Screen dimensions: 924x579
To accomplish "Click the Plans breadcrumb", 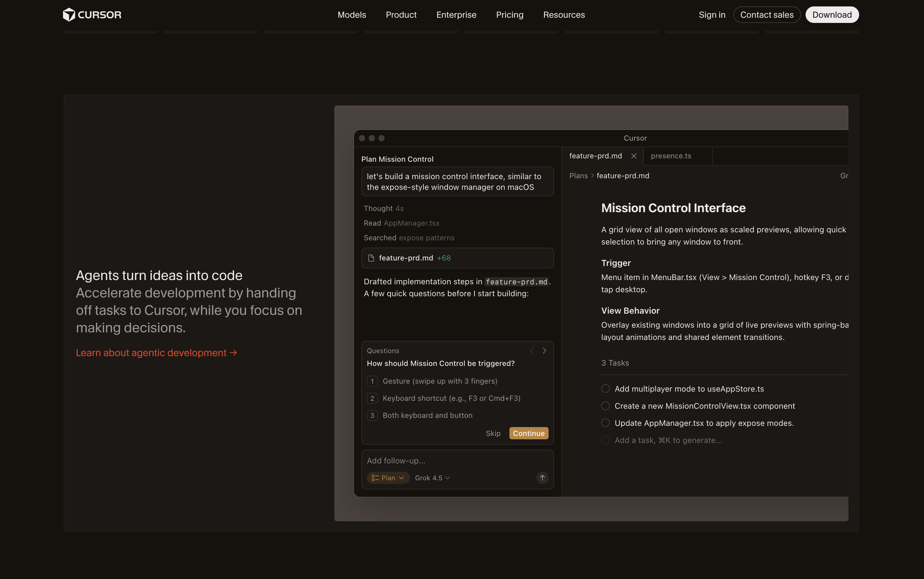I will click(578, 176).
